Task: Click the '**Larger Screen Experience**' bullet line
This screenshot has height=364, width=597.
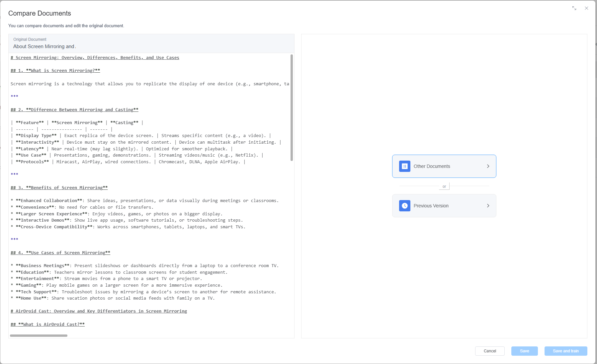Action: point(117,214)
